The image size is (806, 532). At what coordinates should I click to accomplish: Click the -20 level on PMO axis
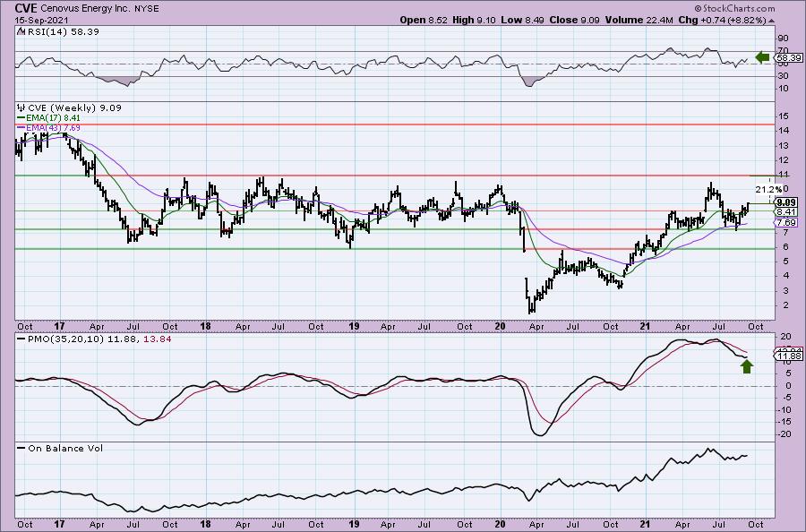point(784,433)
